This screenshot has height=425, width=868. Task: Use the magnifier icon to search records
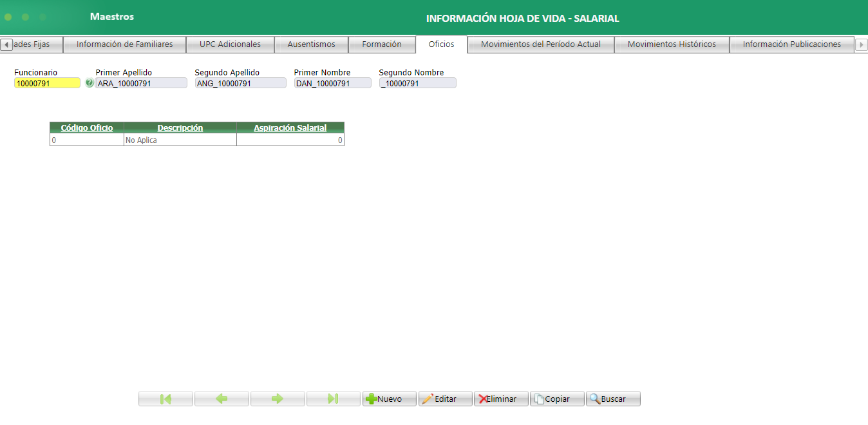[595, 398]
